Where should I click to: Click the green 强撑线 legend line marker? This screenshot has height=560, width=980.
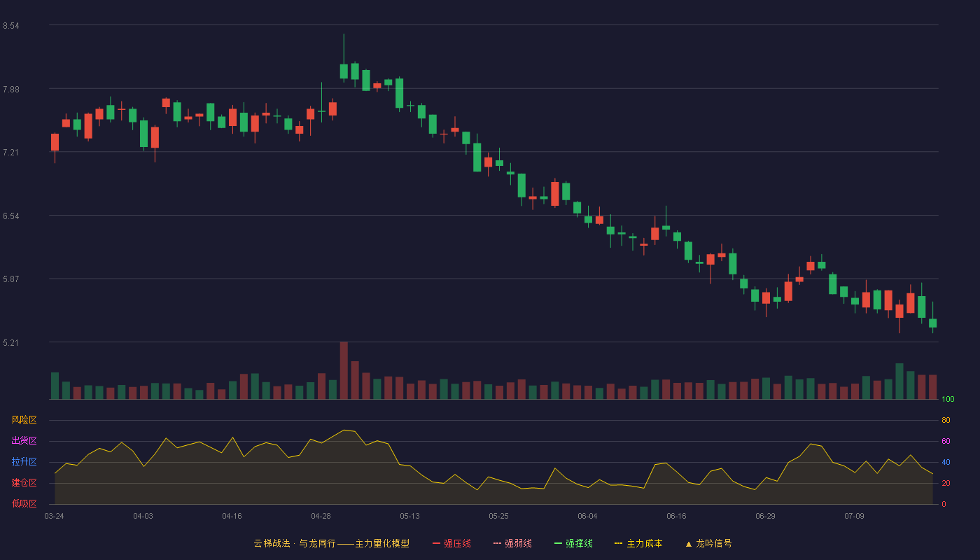[558, 543]
